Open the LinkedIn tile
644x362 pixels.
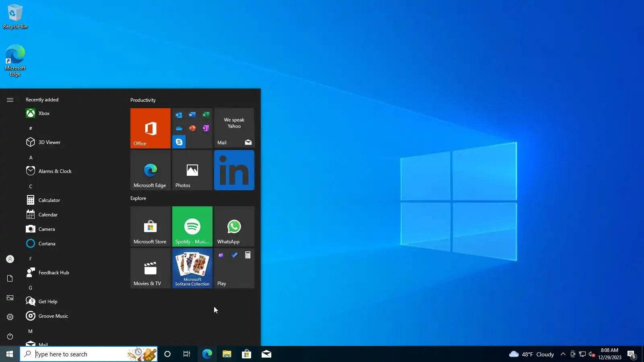click(234, 170)
